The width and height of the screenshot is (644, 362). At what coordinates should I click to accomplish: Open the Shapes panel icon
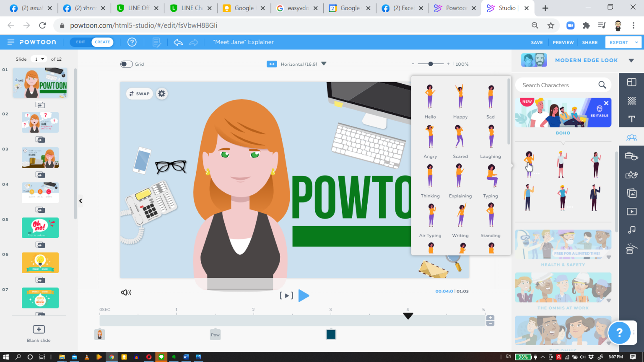[631, 175]
